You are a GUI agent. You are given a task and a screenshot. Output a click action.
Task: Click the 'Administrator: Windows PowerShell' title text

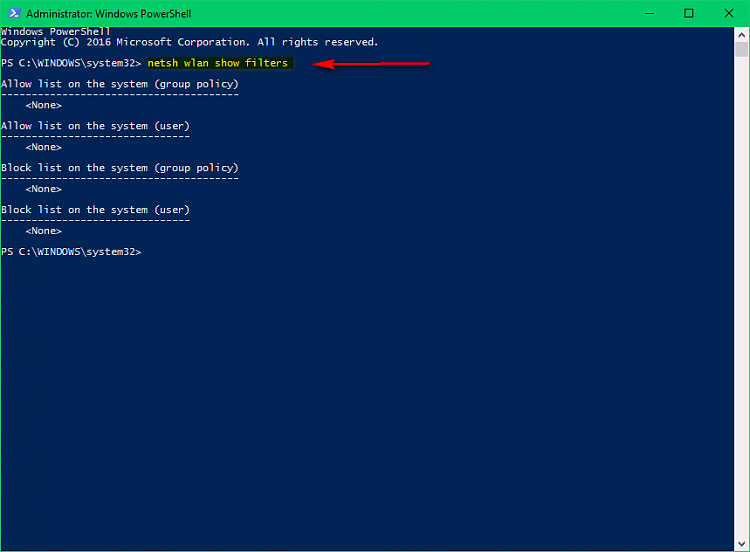108,14
